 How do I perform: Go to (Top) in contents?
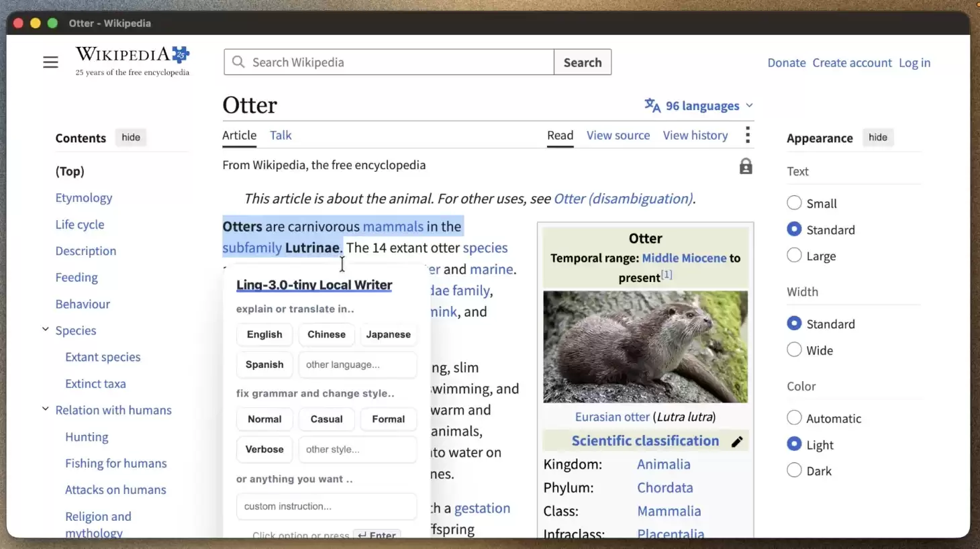point(70,170)
